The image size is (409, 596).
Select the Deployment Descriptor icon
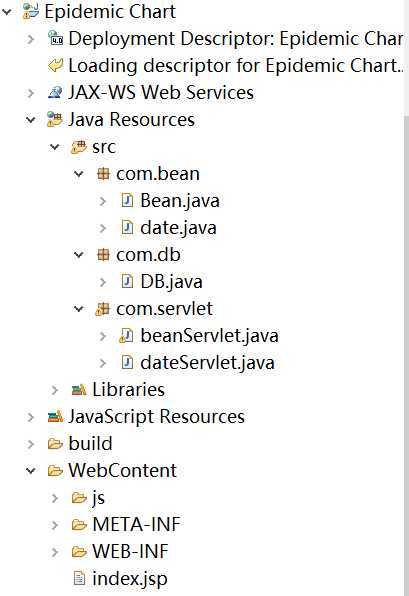[56, 38]
